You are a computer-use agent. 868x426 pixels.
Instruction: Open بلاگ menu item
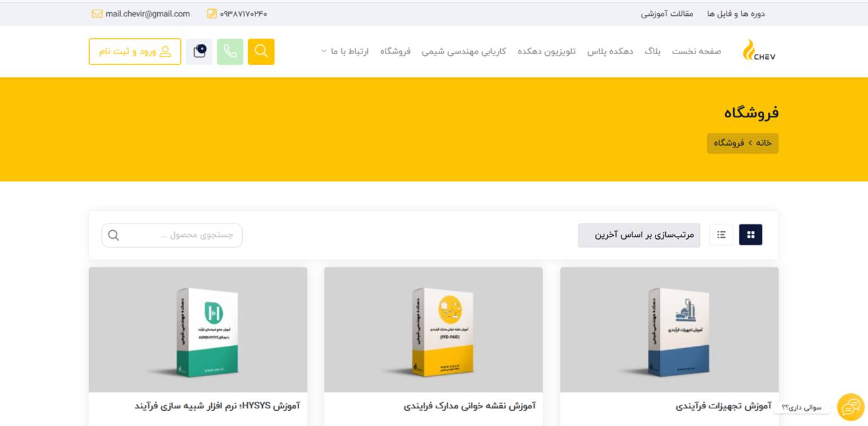coord(653,52)
